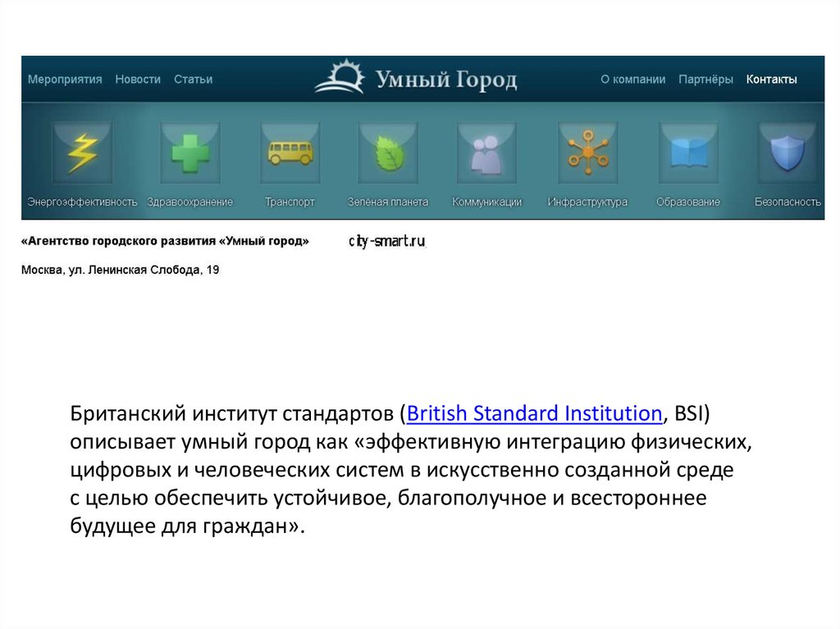Image resolution: width=840 pixels, height=629 pixels.
Task: Click the green leaf Зелёная планета icon
Action: (x=388, y=153)
